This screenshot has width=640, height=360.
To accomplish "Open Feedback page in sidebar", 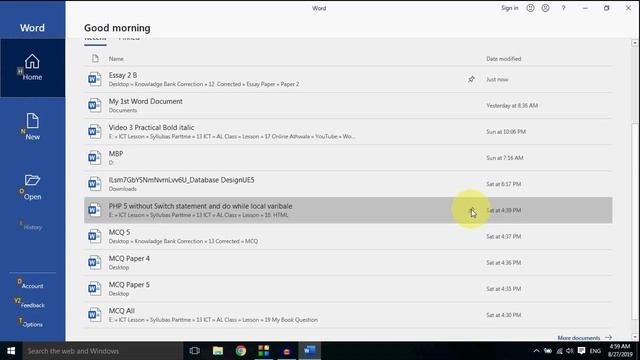I will [x=32, y=305].
